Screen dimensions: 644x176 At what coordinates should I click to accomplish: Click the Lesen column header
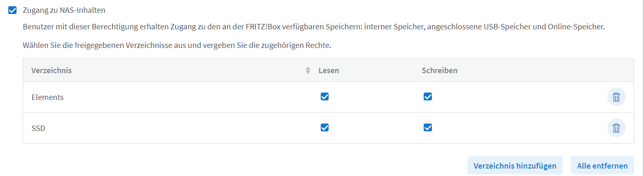click(x=329, y=70)
